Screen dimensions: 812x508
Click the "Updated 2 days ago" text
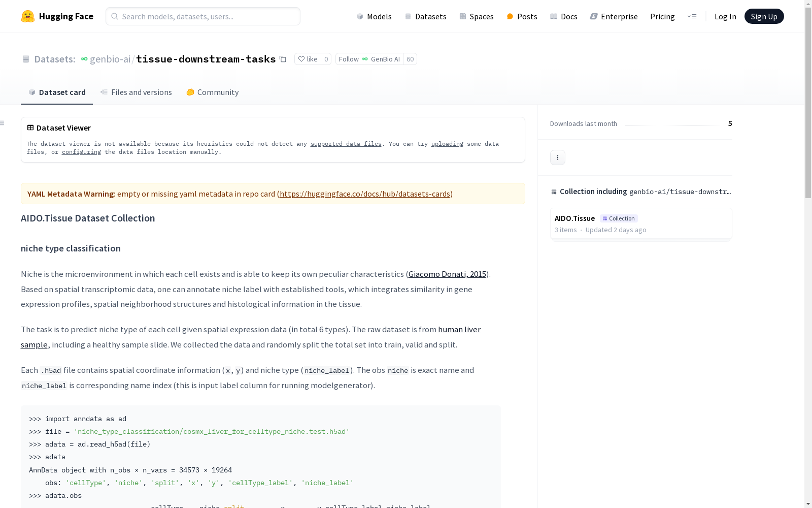[x=616, y=230]
